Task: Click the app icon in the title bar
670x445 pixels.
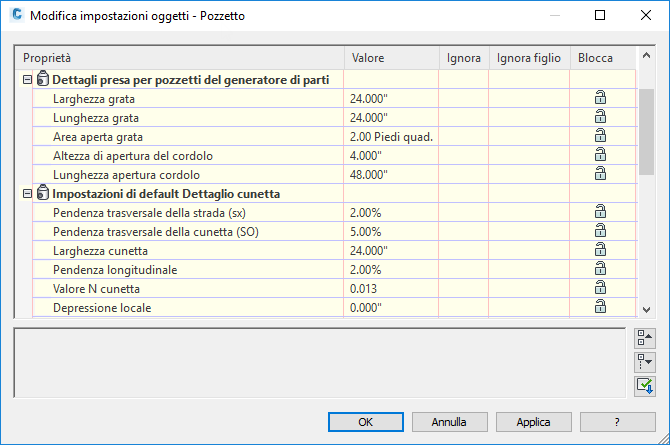Action: point(15,16)
